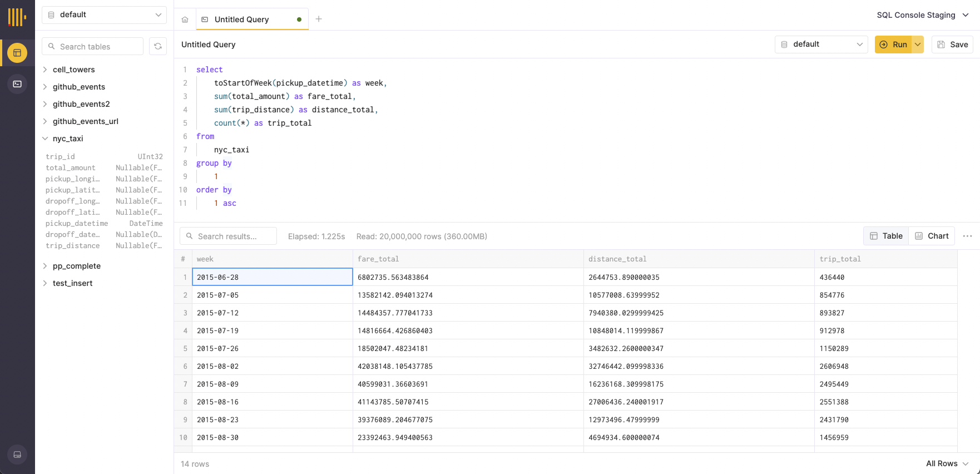Click the 'order by' line in editor
The image size is (980, 474).
214,190
